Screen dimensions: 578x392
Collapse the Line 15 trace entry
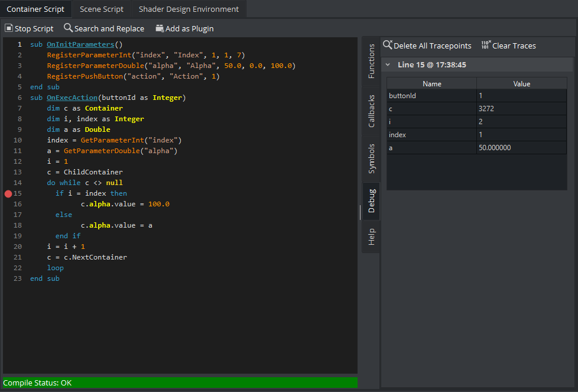388,64
